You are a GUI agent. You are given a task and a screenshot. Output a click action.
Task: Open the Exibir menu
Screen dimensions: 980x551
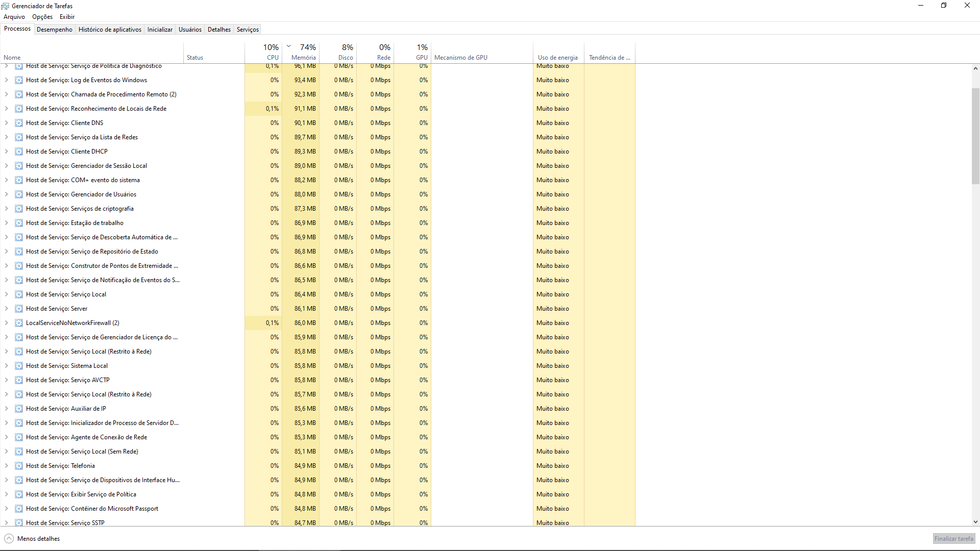[67, 17]
